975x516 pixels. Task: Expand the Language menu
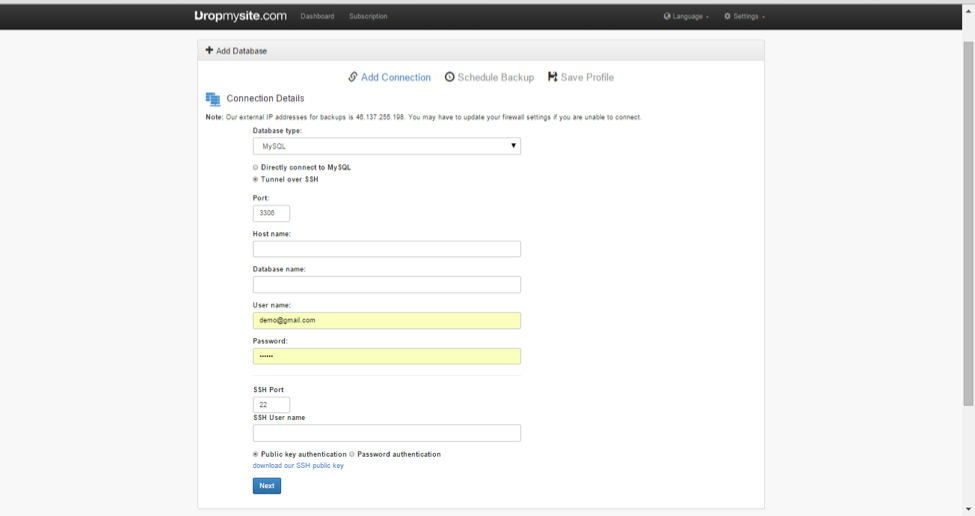click(690, 17)
